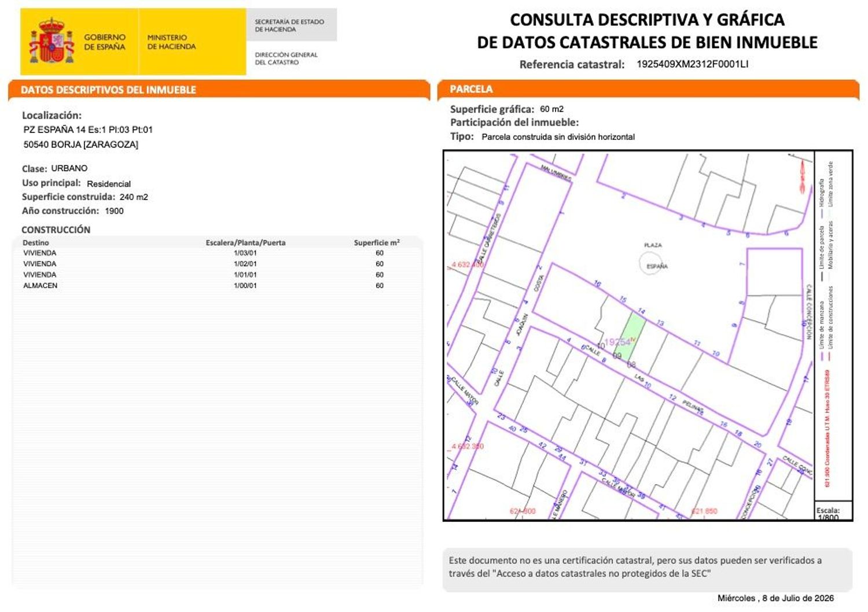Select the '1/00/01' table cell

[245, 286]
